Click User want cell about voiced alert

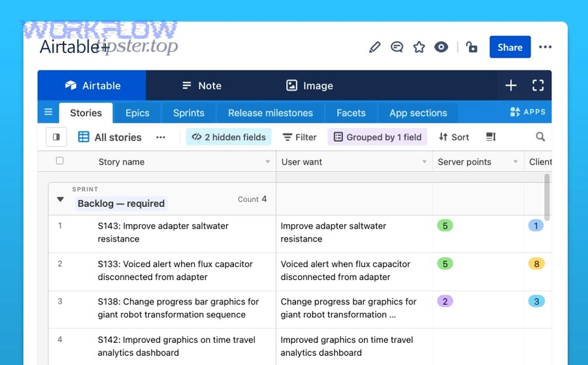354,272
